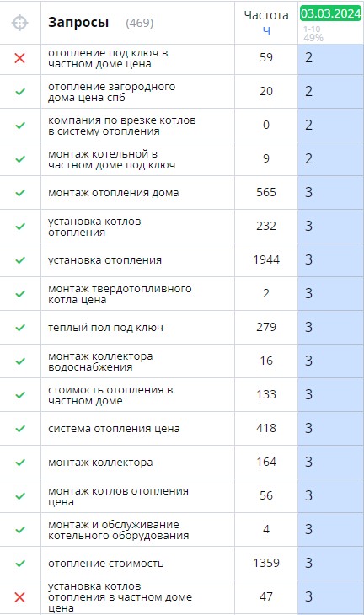Click the 'Запросы' column header
Viewport: 364px width, 615px height.
[78, 23]
